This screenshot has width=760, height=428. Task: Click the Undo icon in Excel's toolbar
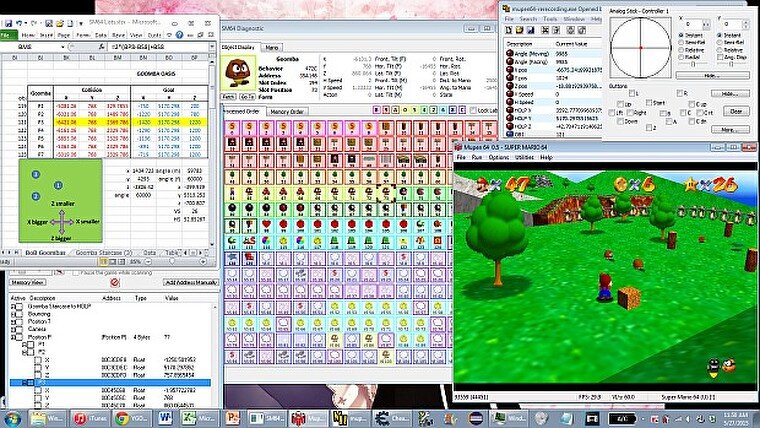tap(18, 23)
